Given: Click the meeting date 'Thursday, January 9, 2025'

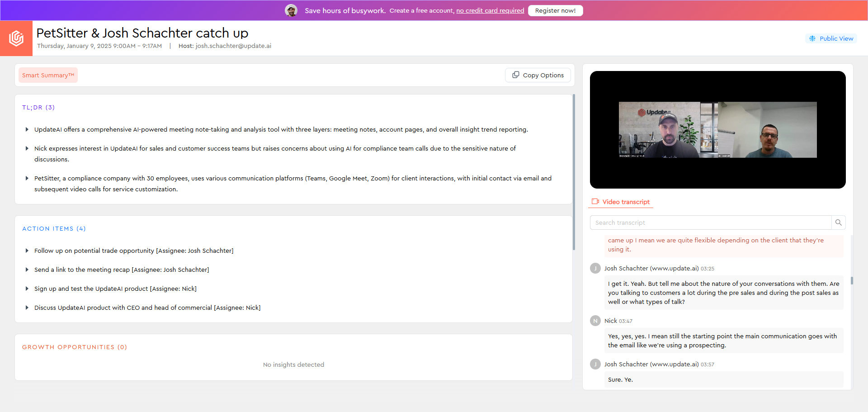Looking at the screenshot, I should 74,46.
